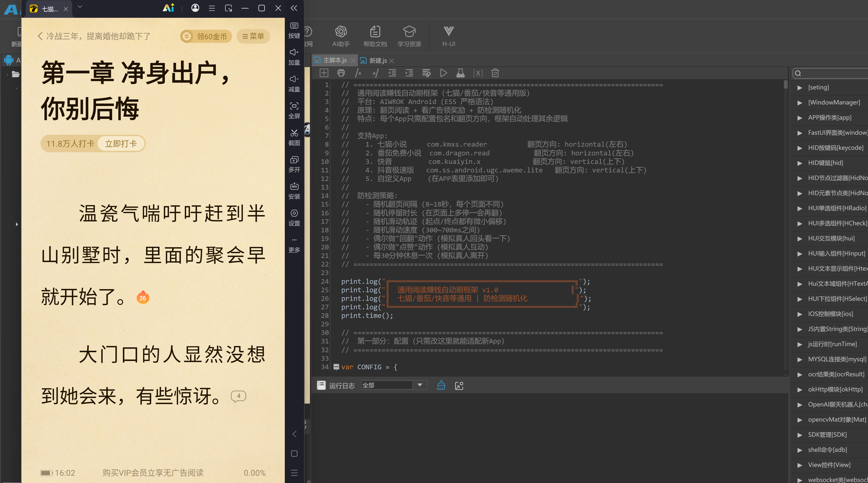Switch to 新建.js tab
868x483 pixels.
378,61
